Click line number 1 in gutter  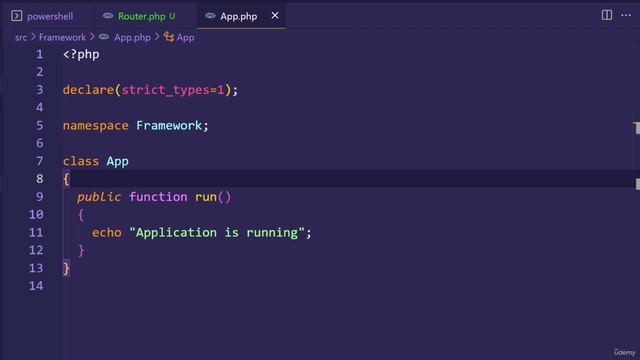click(x=40, y=54)
